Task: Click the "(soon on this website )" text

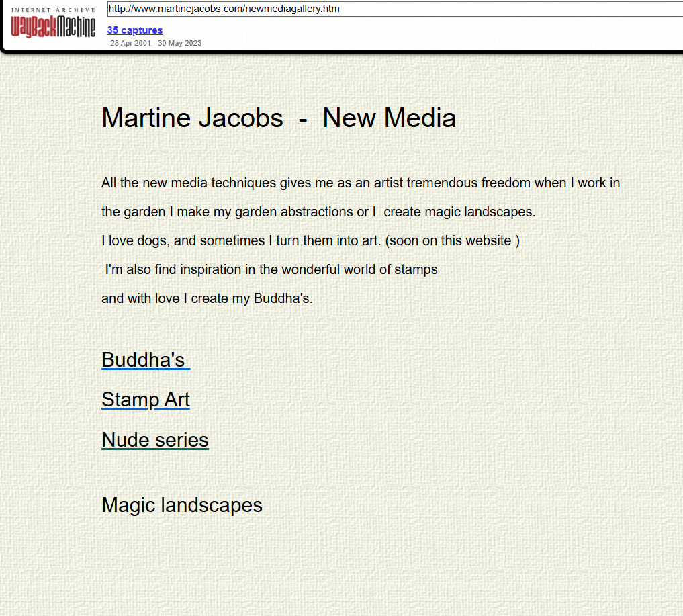Action: tap(452, 240)
